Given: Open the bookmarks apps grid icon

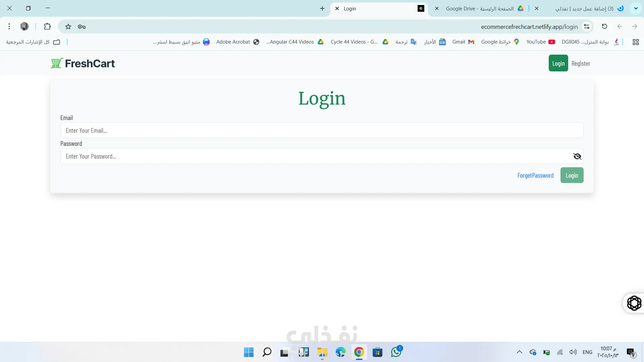Looking at the screenshot, I should click(635, 42).
